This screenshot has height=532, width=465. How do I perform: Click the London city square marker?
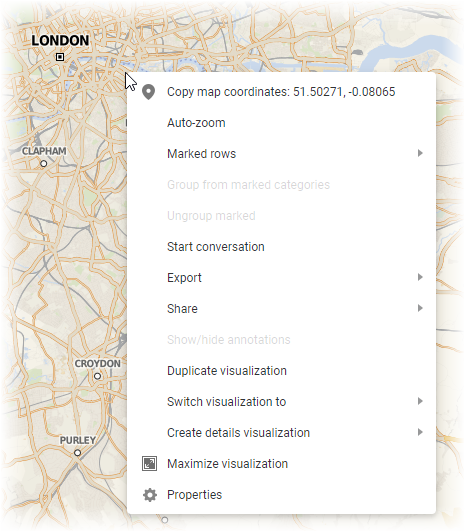(x=60, y=57)
